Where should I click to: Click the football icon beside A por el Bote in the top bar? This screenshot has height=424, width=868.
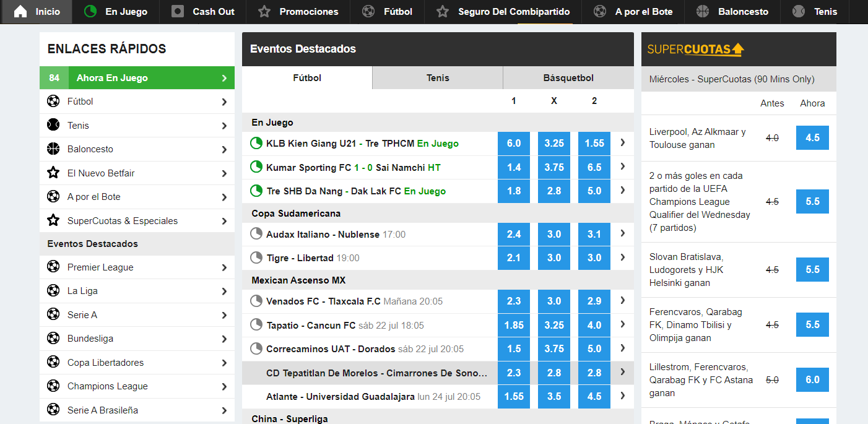tap(600, 11)
